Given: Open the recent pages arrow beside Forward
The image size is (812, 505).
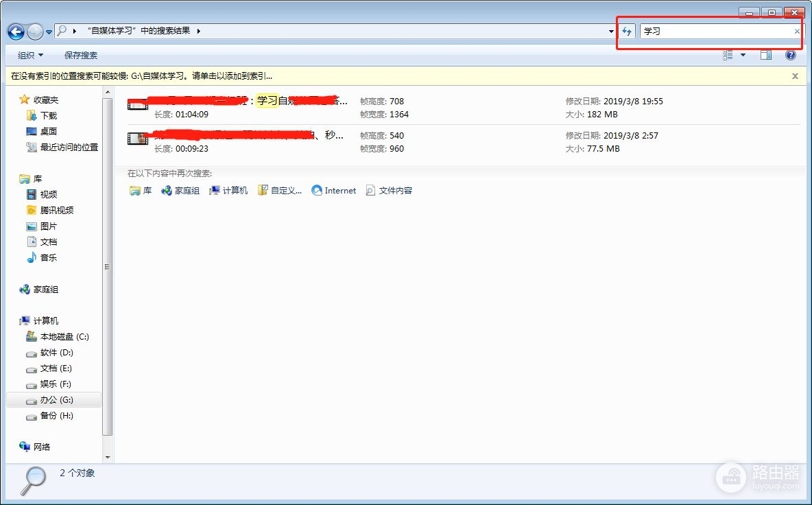Looking at the screenshot, I should 49,32.
